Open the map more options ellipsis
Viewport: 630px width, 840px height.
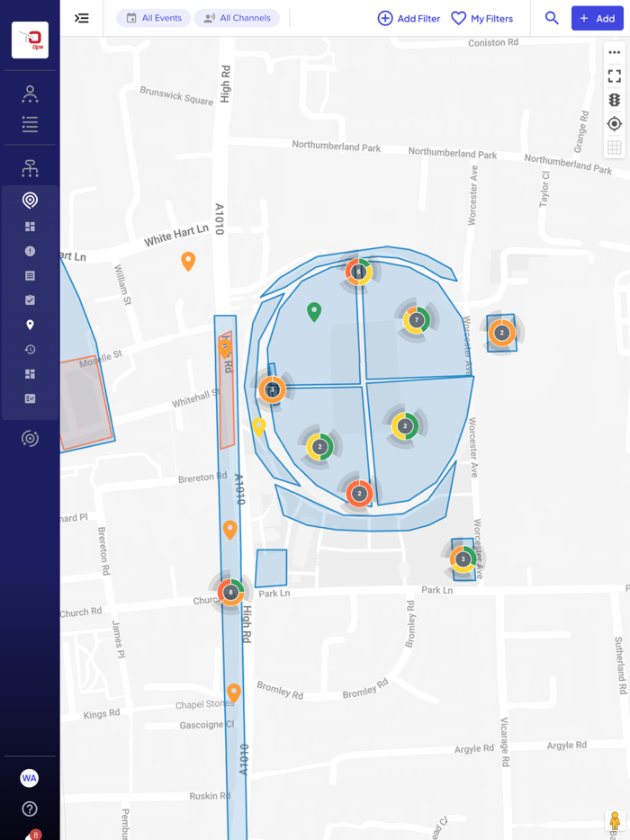pyautogui.click(x=615, y=52)
